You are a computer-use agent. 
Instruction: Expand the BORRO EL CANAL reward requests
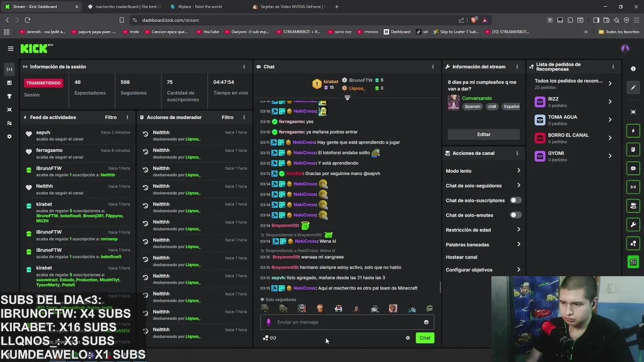point(610,138)
